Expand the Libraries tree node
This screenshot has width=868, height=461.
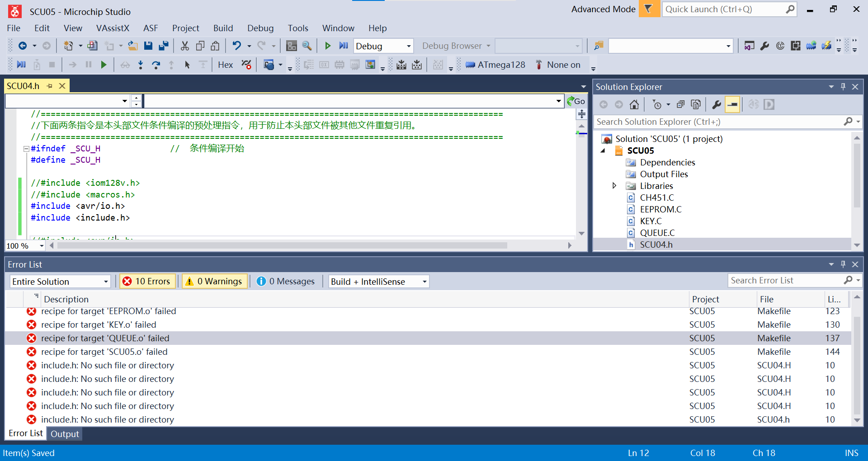click(x=614, y=186)
